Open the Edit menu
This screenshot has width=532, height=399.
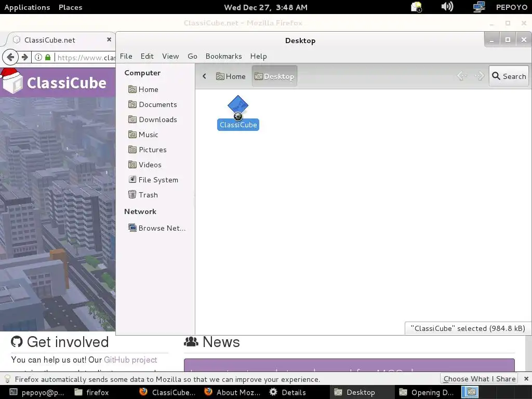click(147, 56)
